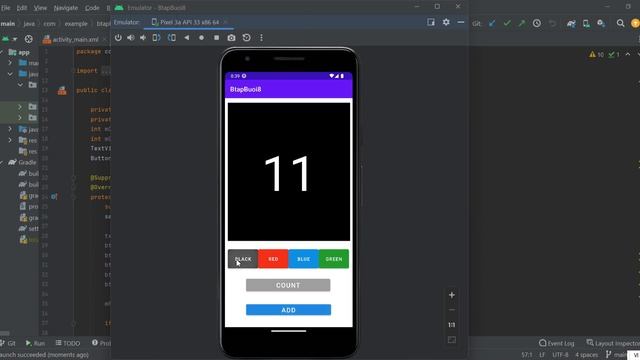Click the Git update project arrow icon
Viewport: 640px width, 360px height.
coord(492,23)
